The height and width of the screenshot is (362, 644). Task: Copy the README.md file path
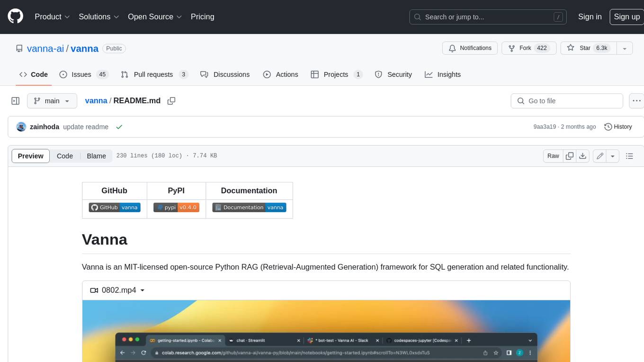[x=171, y=100]
